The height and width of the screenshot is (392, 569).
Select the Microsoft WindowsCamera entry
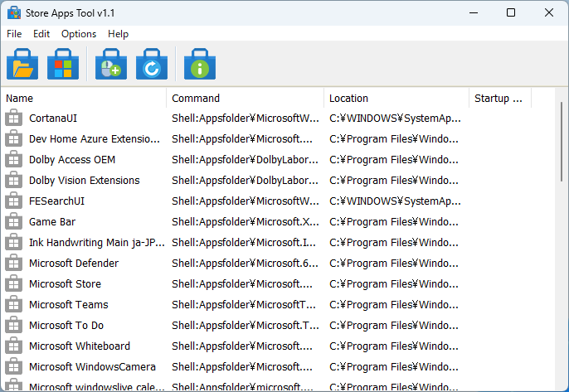tap(92, 366)
